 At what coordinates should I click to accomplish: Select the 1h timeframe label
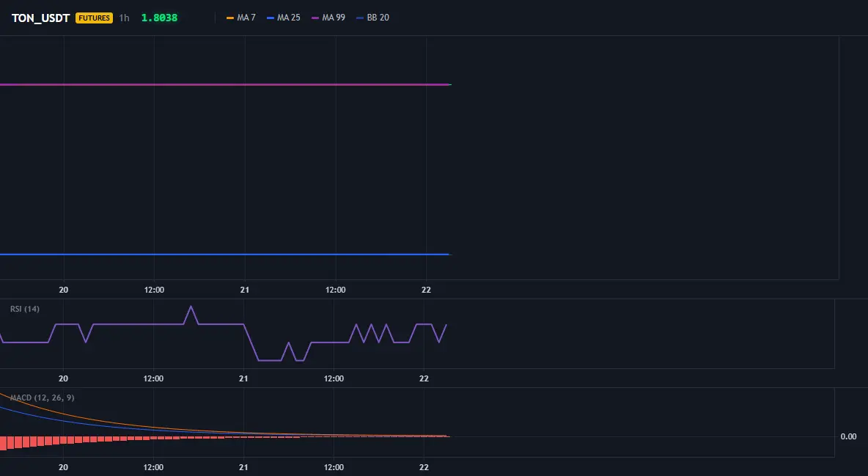pos(124,18)
